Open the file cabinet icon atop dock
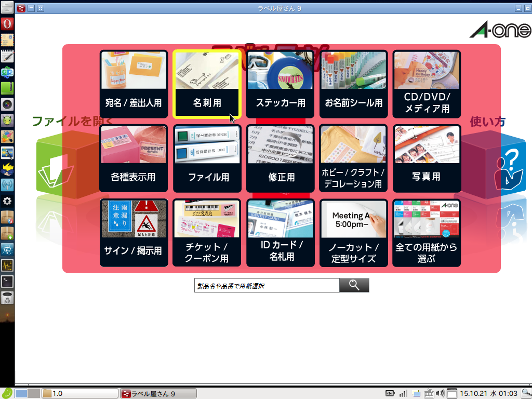Screen dimensions: 532x399 tap(7, 7)
